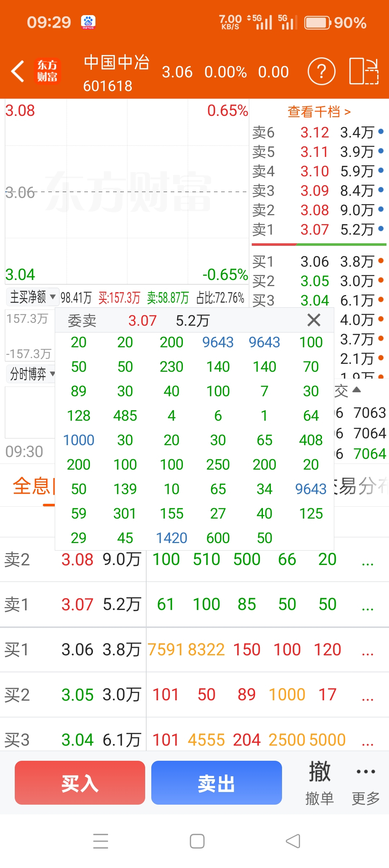Close the 委卖 3.07 order popup
This screenshot has width=389, height=868.
pos(314,320)
